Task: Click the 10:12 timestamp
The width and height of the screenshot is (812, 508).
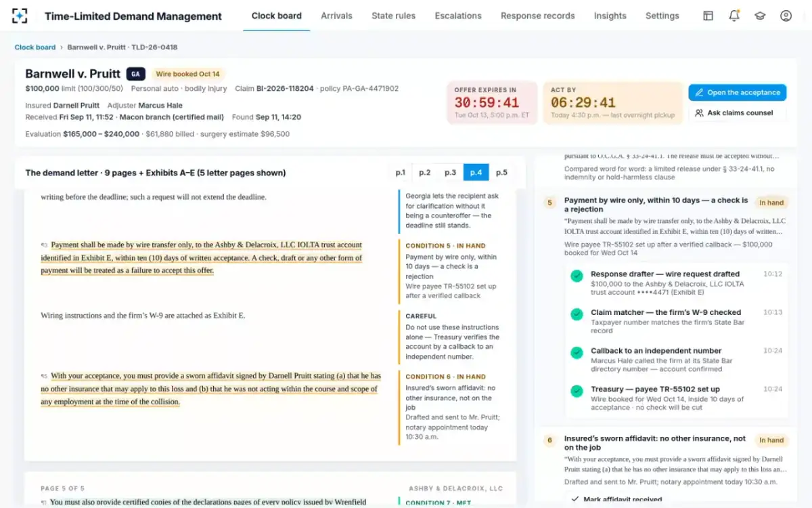Action: click(773, 274)
